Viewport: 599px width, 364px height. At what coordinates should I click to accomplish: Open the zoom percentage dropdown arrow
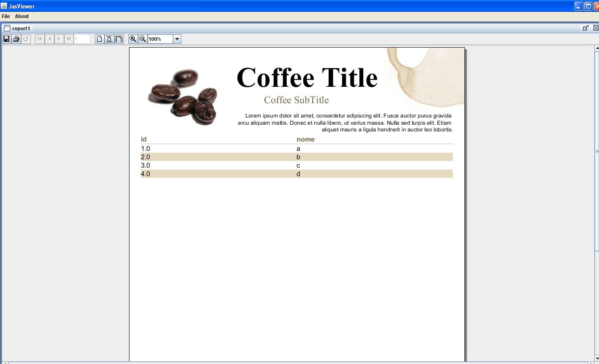[177, 39]
